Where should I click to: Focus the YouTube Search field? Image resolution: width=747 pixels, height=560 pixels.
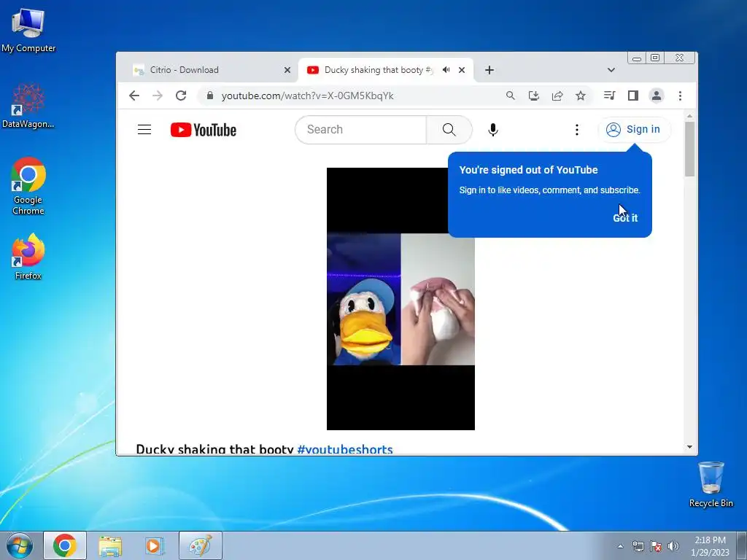point(361,130)
